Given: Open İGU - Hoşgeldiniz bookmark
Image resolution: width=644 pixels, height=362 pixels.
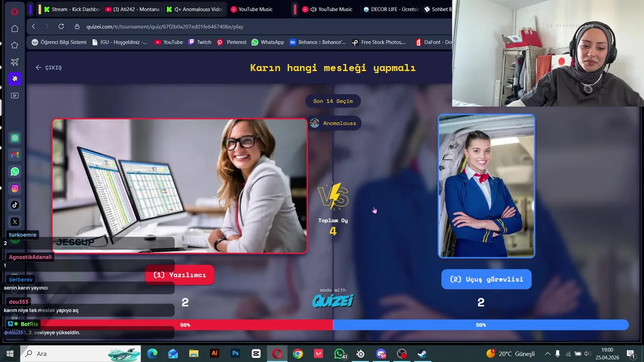Looking at the screenshot, I should click(120, 42).
